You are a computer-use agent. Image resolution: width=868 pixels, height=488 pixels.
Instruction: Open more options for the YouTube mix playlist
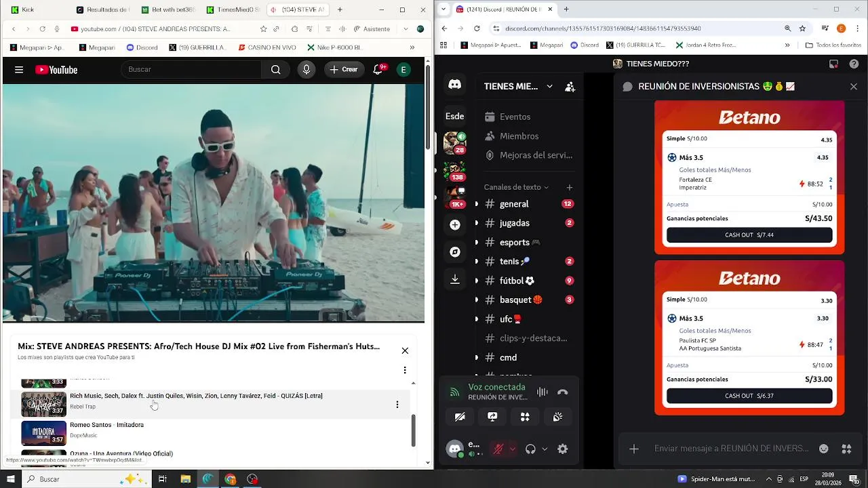point(405,370)
